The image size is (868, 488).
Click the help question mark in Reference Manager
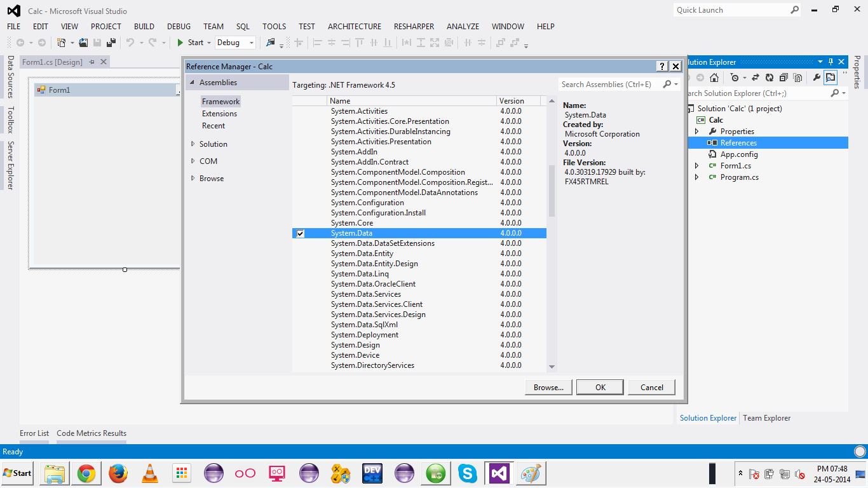pos(662,66)
